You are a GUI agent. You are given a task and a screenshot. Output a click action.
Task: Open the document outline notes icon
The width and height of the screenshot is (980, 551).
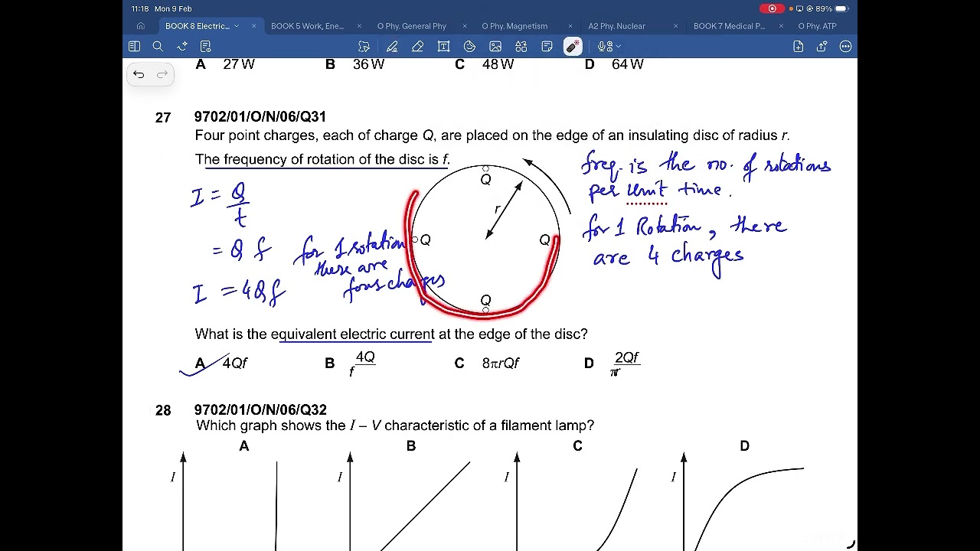(x=205, y=47)
